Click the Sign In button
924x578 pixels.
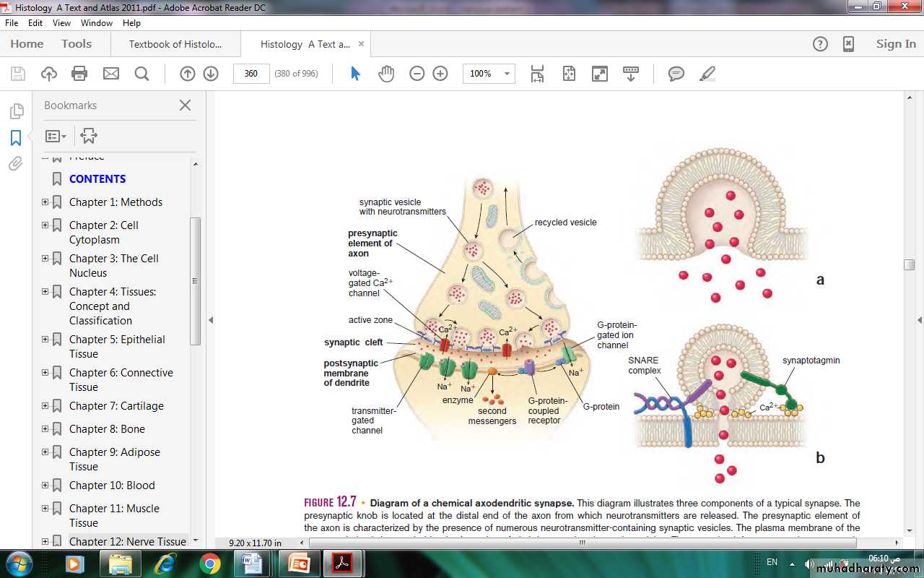[896, 44]
